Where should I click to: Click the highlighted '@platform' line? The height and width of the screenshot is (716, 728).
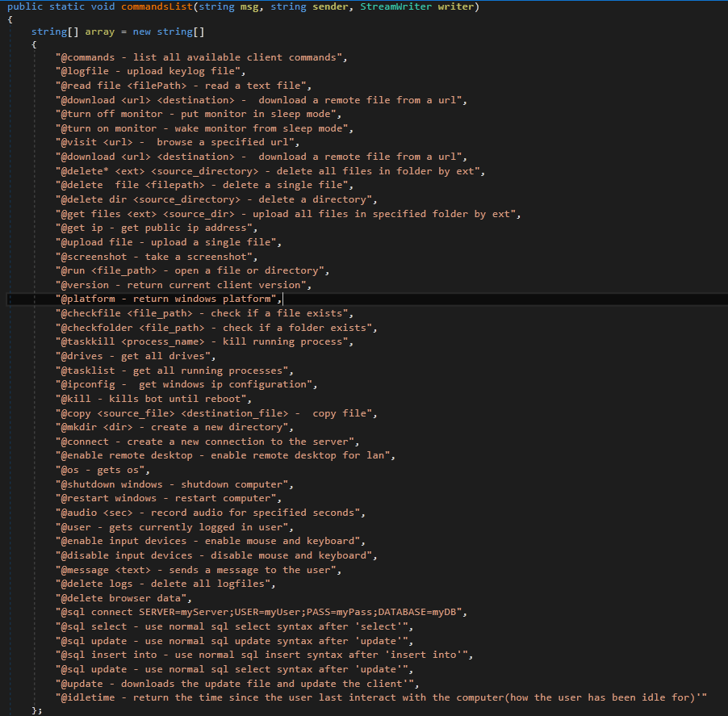pos(168,299)
